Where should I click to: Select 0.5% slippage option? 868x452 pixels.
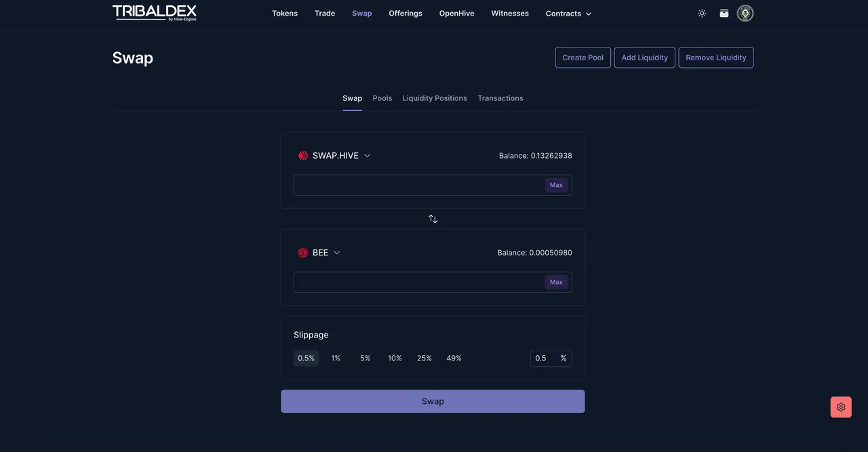tap(307, 358)
